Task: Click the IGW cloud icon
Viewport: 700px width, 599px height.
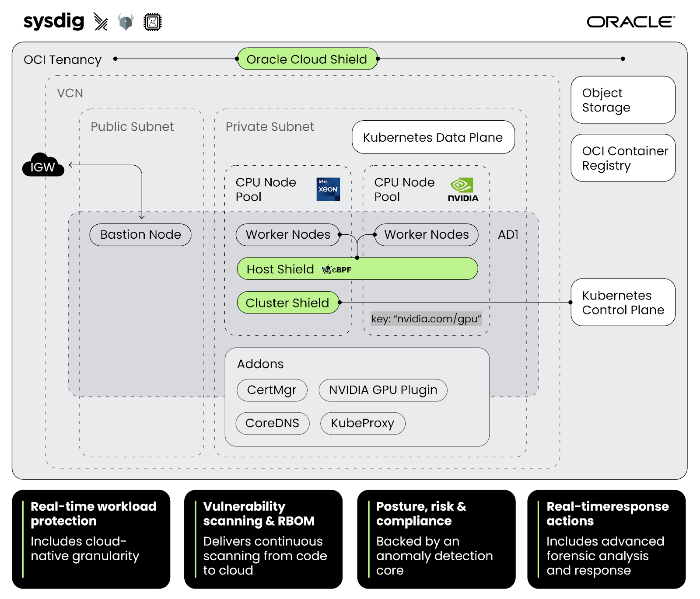Action: (43, 164)
